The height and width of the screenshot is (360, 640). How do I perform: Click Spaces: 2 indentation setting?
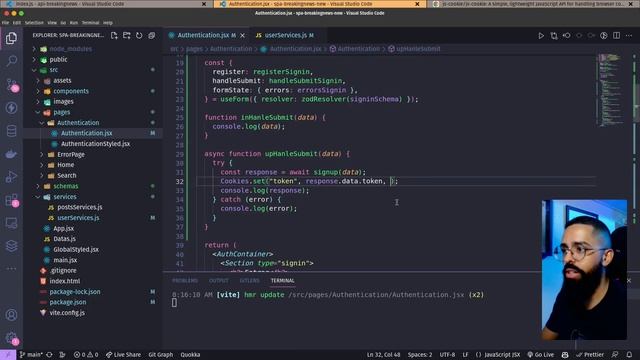420,355
